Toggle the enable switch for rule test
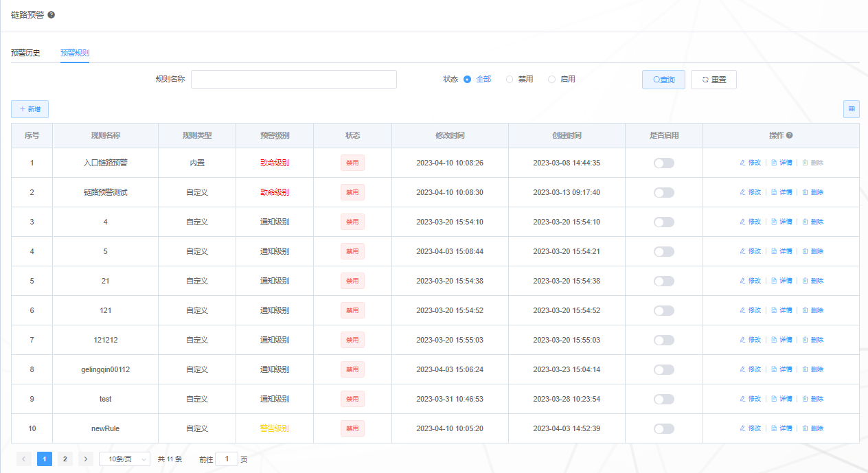 click(x=664, y=399)
